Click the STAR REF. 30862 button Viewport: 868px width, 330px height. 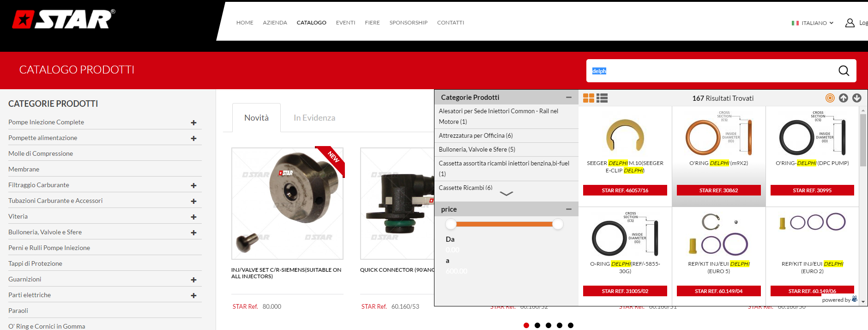pos(718,190)
